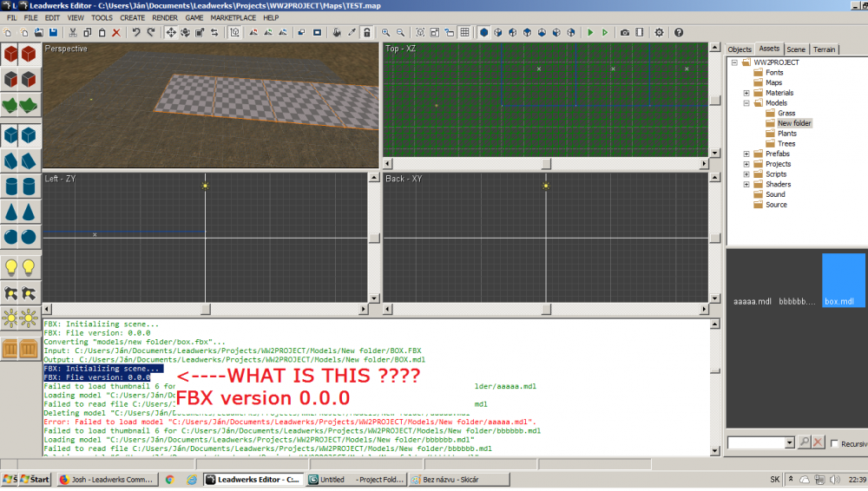Screen dimensions: 868x491
Task: Choose the yellow light bulb point light
Action: coord(12,266)
